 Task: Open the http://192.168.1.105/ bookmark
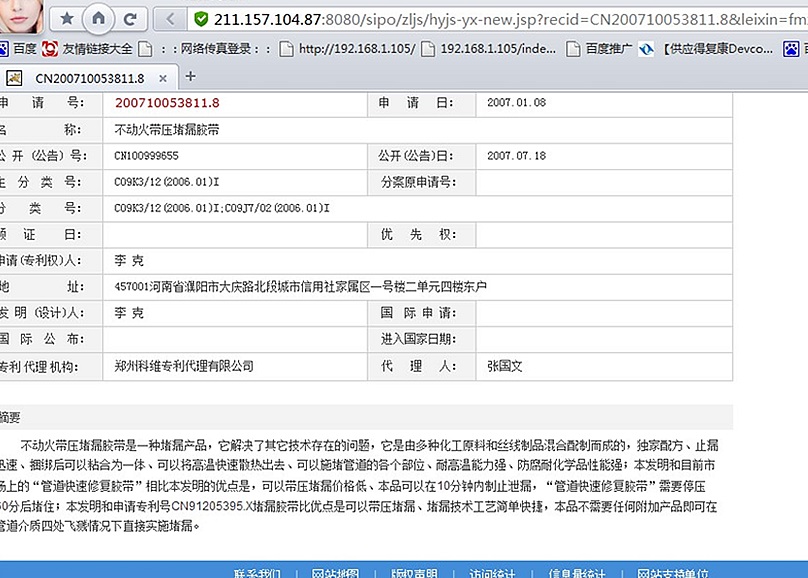tap(347, 48)
